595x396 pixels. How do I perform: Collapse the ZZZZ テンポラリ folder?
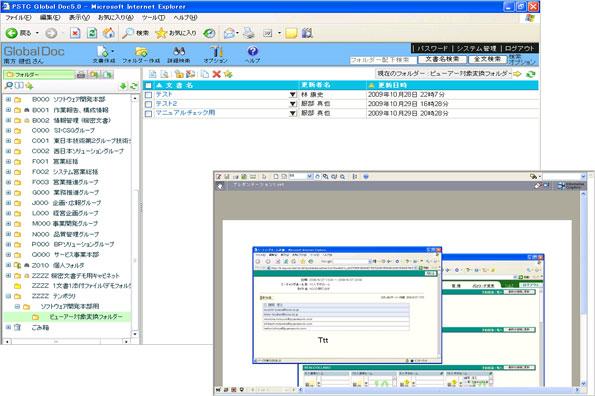click(x=8, y=296)
